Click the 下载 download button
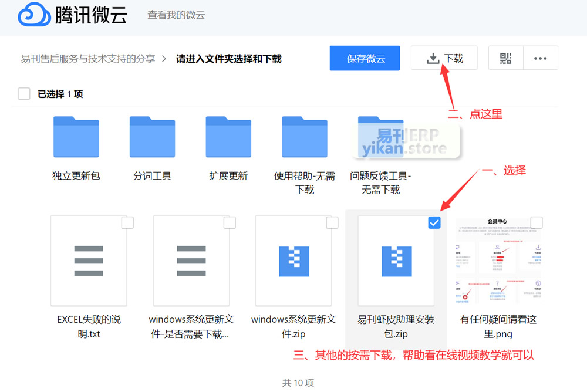Screen dimensions: 587x392 tap(444, 58)
